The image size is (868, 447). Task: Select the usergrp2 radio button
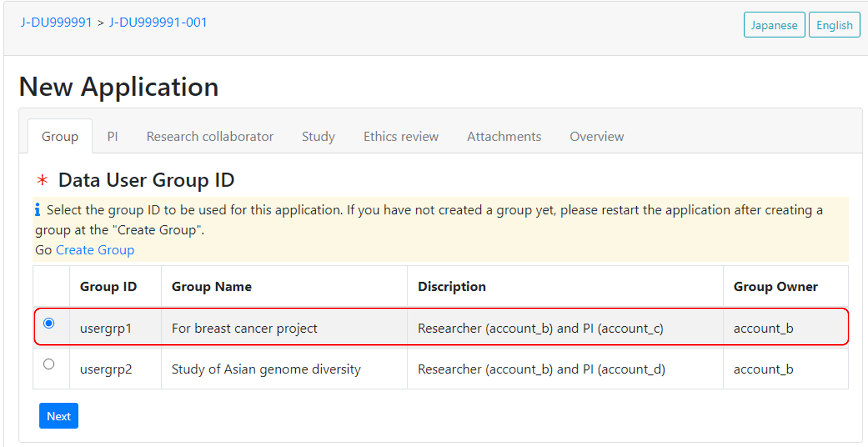[x=49, y=364]
